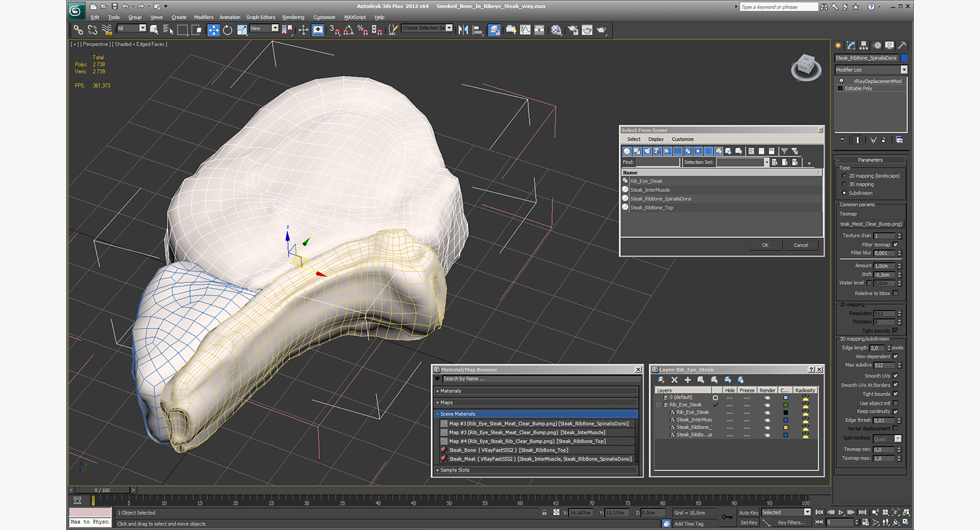980x530 pixels.
Task: Click the 3ds Max application logo button
Action: coord(77,10)
